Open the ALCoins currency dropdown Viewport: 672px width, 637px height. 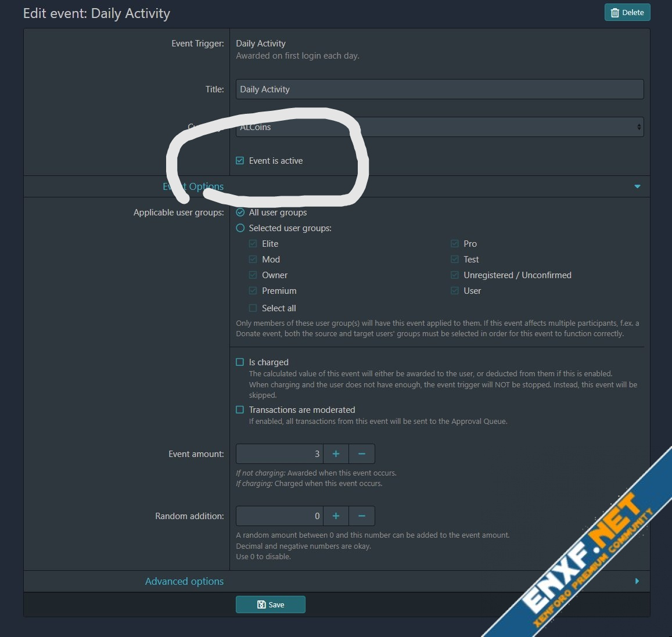pyautogui.click(x=439, y=127)
